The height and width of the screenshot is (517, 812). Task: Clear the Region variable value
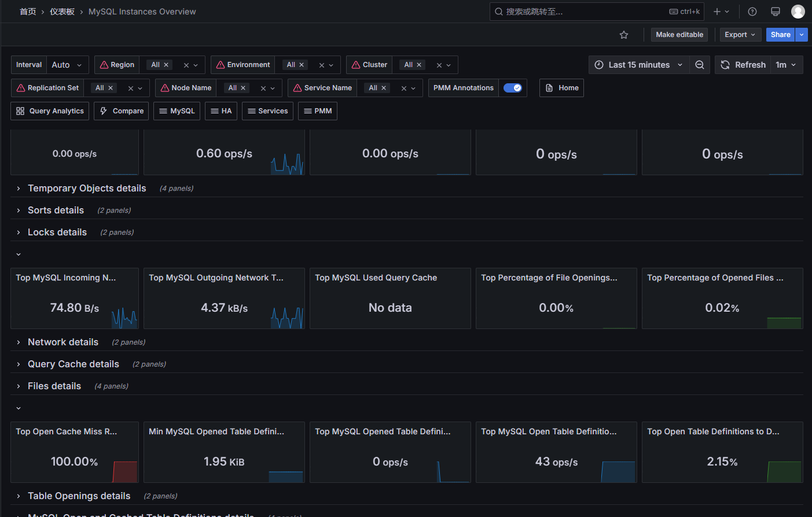point(186,65)
